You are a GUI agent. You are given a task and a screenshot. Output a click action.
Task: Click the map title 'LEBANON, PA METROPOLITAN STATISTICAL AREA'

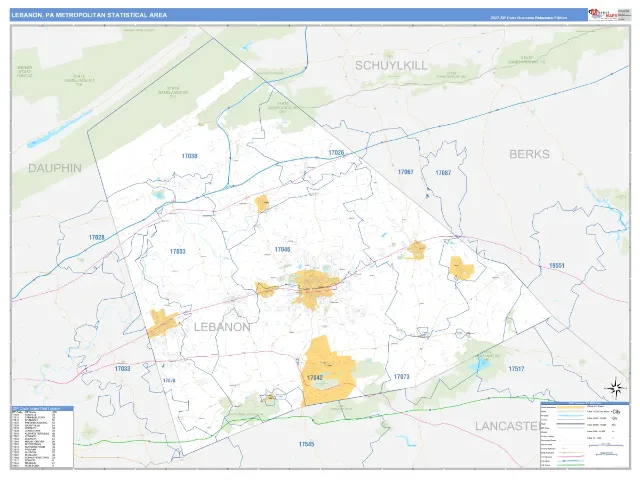point(89,15)
